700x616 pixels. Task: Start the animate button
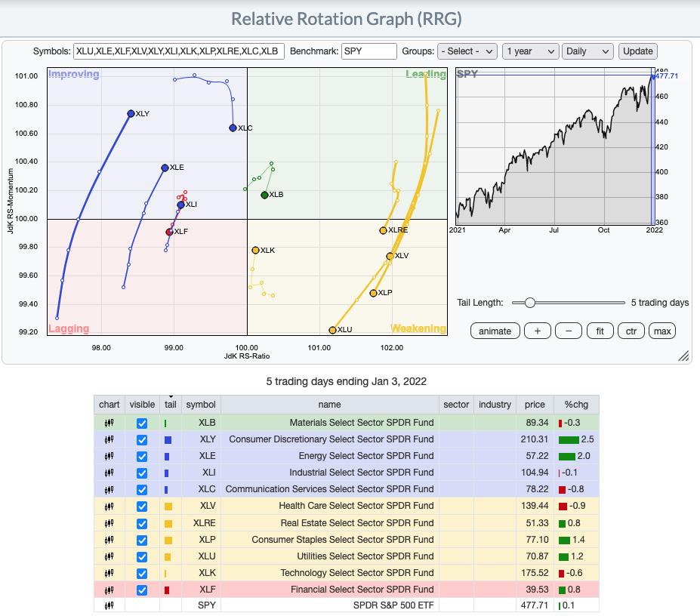pos(495,331)
